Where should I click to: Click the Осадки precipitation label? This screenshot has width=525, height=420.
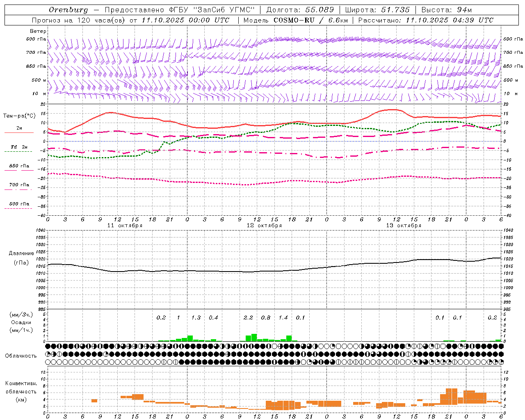click(21, 322)
